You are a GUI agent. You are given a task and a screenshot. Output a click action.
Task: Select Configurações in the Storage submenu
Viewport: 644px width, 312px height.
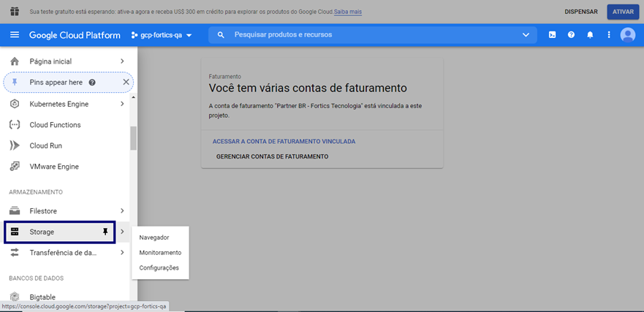pyautogui.click(x=160, y=267)
